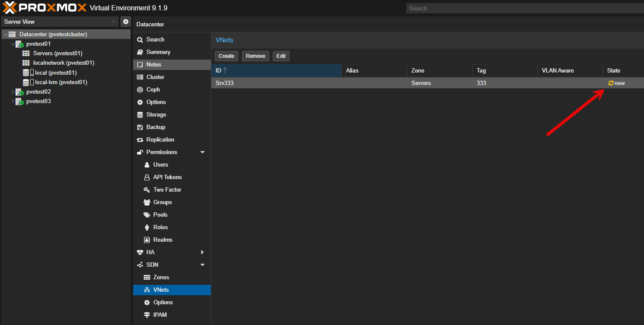Click the Two Factor key icon
This screenshot has width=644, height=325.
(147, 190)
